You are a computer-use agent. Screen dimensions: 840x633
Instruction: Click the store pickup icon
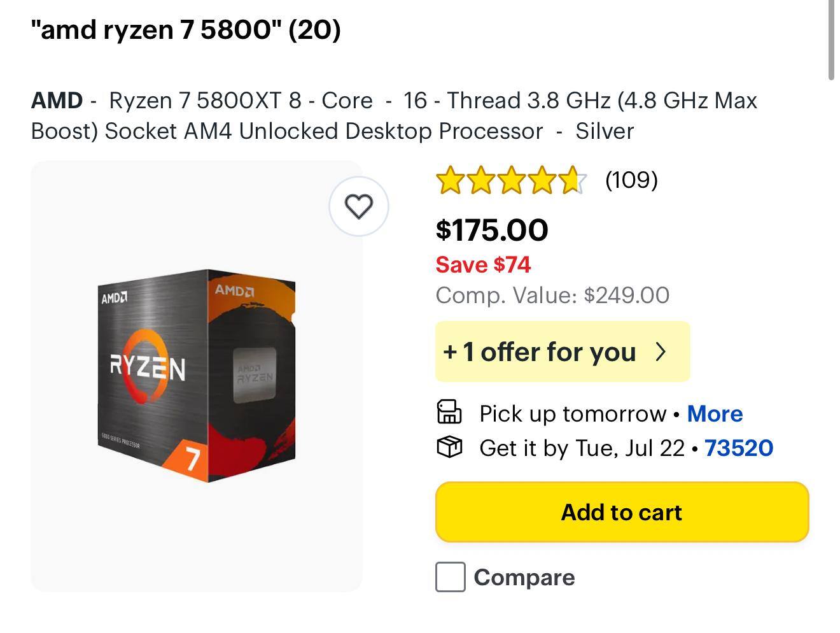(449, 412)
